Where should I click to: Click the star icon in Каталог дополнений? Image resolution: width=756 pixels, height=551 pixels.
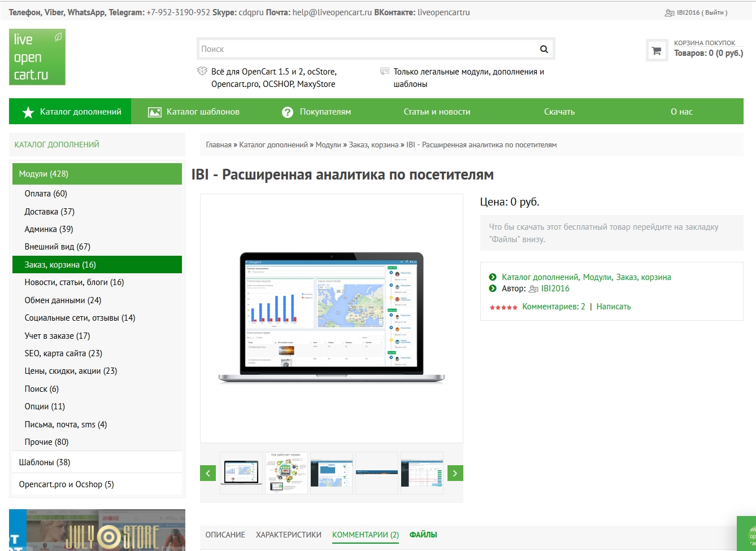pyautogui.click(x=28, y=112)
